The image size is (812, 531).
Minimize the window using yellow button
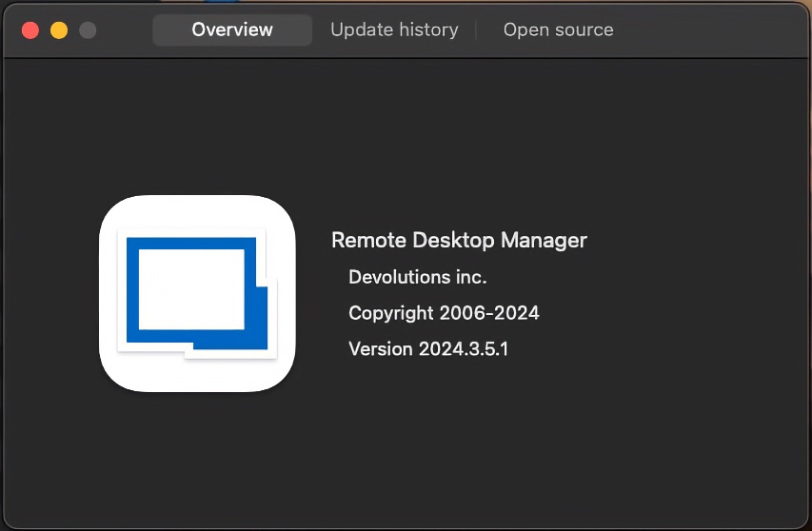[x=59, y=30]
